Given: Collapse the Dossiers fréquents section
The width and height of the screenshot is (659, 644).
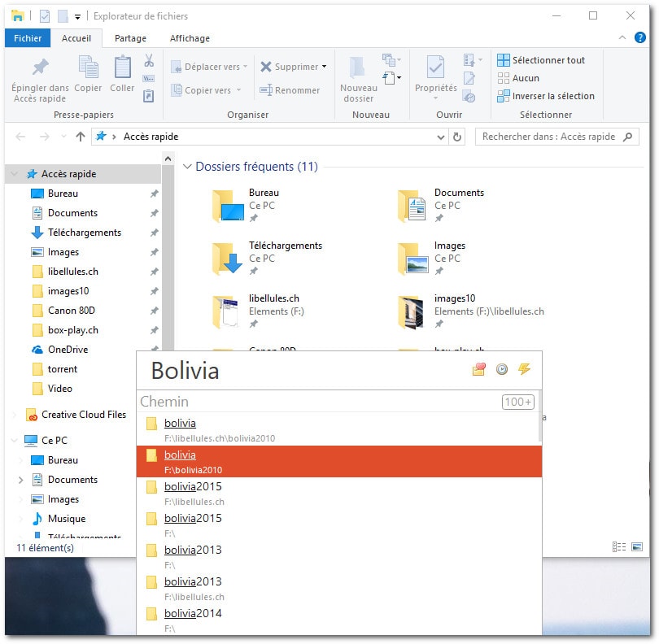Looking at the screenshot, I should (x=187, y=167).
